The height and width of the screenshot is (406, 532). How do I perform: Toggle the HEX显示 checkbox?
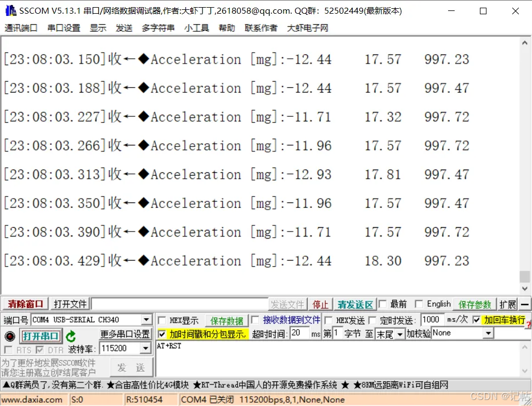[x=162, y=320]
